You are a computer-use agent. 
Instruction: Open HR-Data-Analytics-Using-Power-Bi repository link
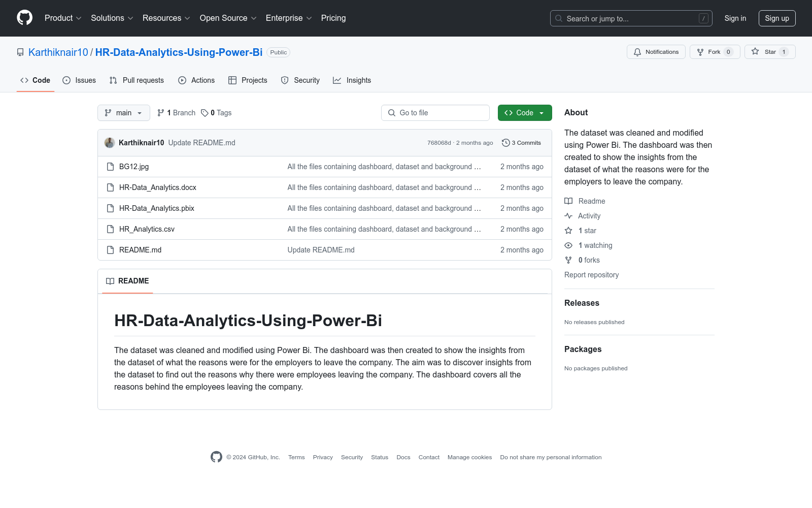pos(179,52)
